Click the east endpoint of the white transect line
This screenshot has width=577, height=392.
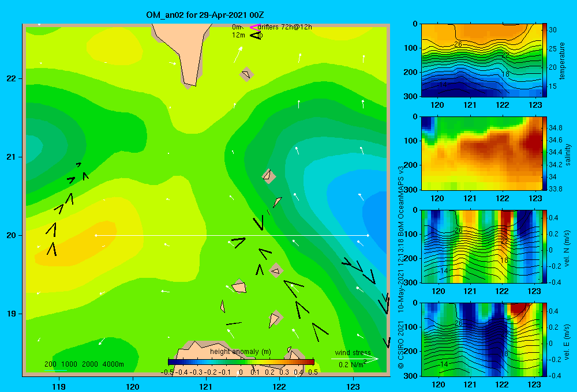pos(368,235)
